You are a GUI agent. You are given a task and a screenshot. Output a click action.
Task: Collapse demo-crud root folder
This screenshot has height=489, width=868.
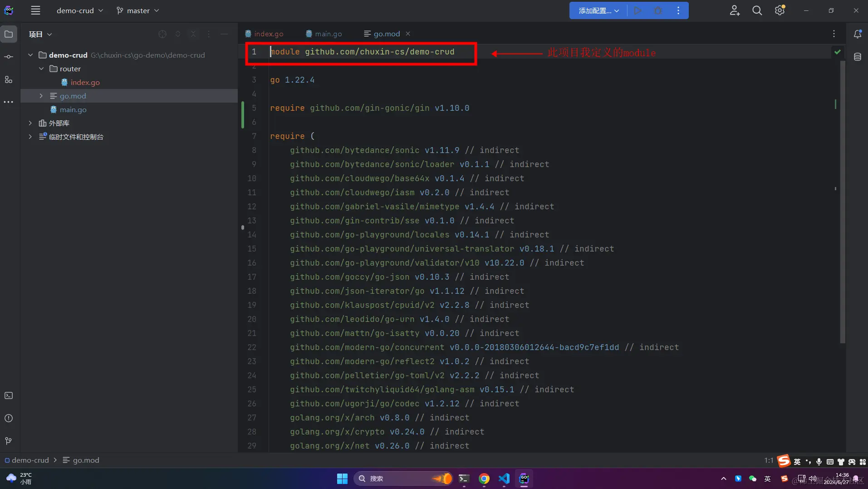click(x=30, y=55)
